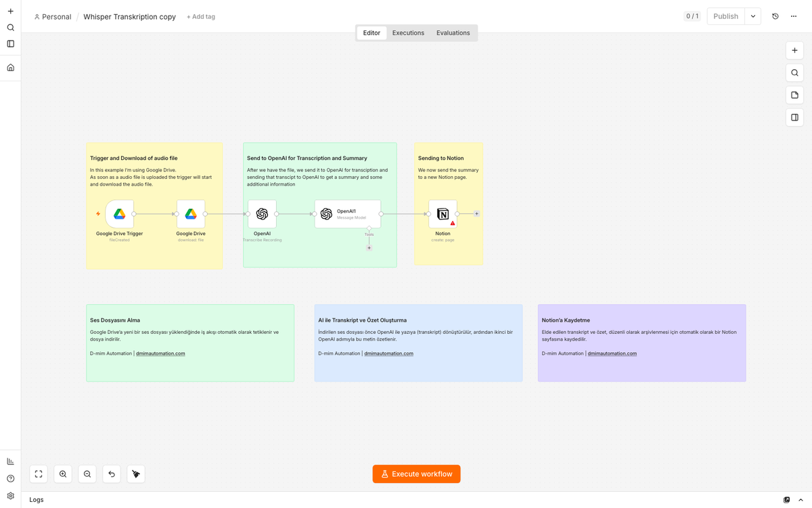Image resolution: width=812 pixels, height=508 pixels.
Task: Open dmimautomation.com link in purple note
Action: pos(612,354)
